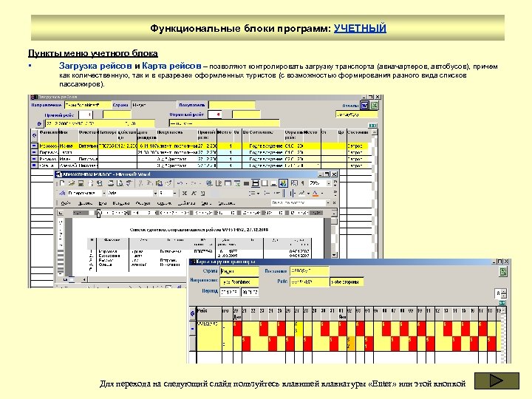The image size is (532, 399).
Task: Click the refresh button beside the date field
Action: coord(39,123)
